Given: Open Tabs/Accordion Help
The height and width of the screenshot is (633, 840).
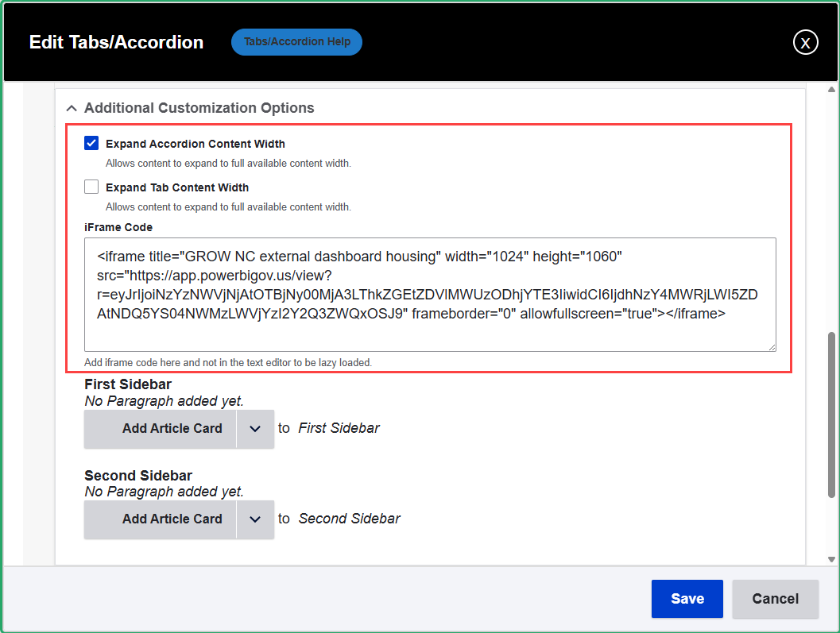Looking at the screenshot, I should (296, 42).
